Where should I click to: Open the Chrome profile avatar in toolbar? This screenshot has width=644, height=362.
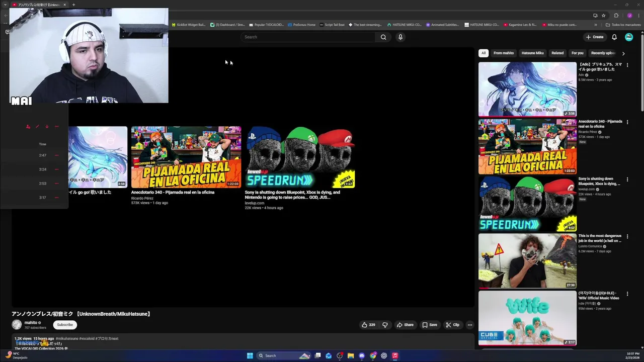(629, 16)
